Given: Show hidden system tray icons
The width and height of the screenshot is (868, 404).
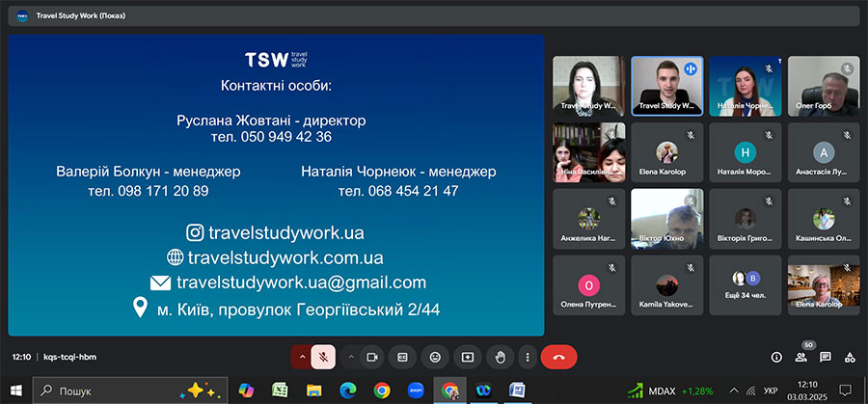Looking at the screenshot, I should (734, 391).
